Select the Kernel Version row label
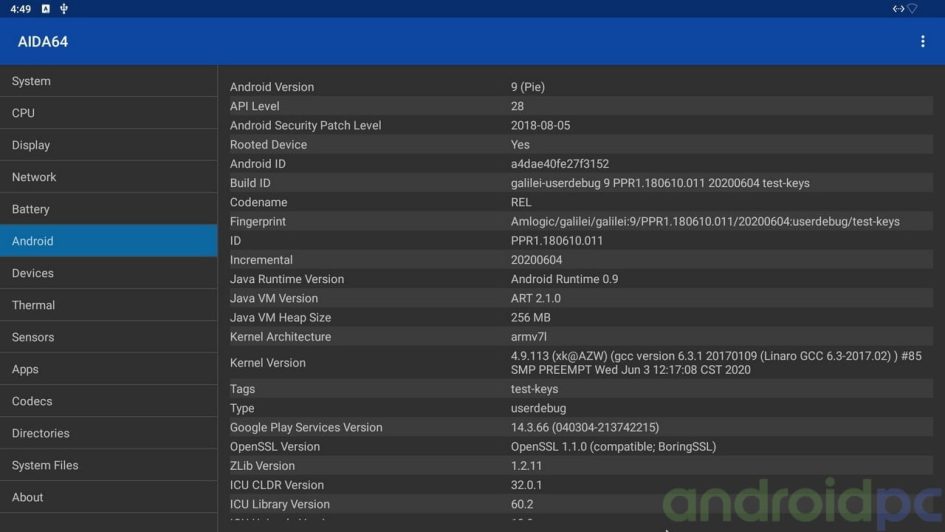The image size is (945, 532). point(268,363)
